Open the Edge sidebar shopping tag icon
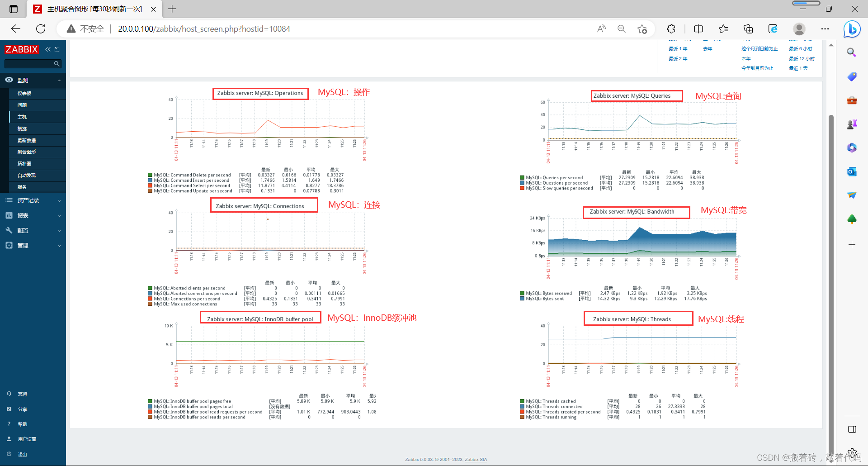The height and width of the screenshot is (466, 868). click(x=852, y=76)
